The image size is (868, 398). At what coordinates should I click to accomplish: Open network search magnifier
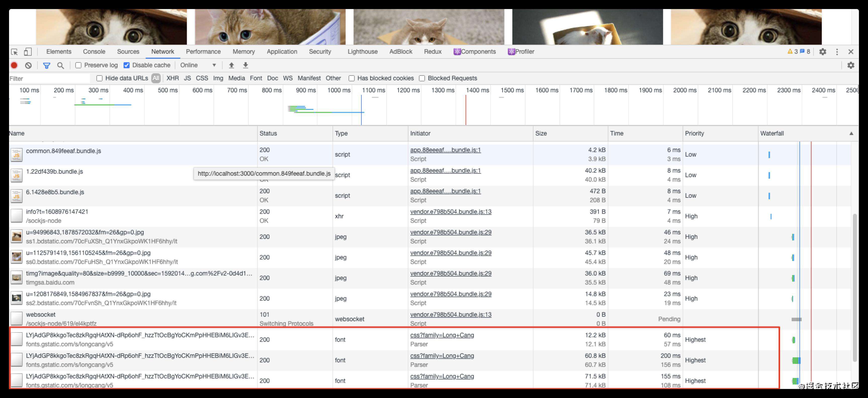coord(60,65)
